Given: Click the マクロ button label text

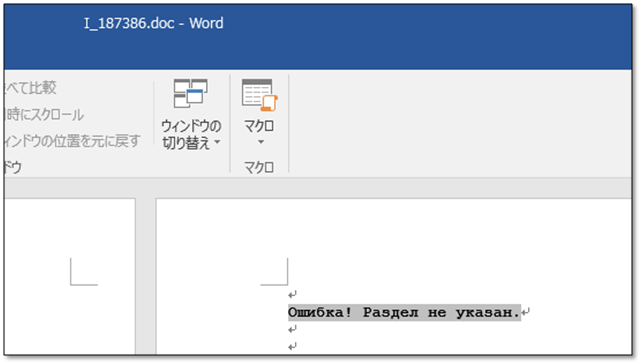Looking at the screenshot, I should pyautogui.click(x=259, y=126).
